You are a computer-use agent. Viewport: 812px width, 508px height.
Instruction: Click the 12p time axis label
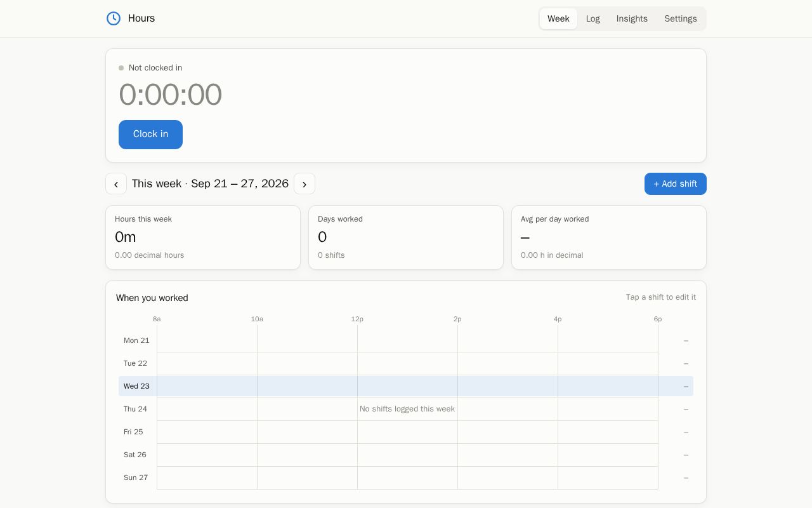point(357,319)
